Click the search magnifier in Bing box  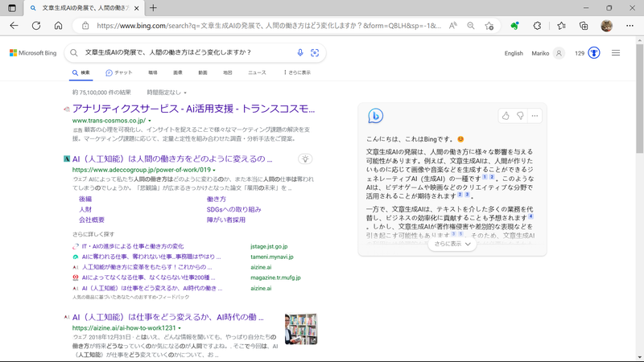pyautogui.click(x=73, y=52)
